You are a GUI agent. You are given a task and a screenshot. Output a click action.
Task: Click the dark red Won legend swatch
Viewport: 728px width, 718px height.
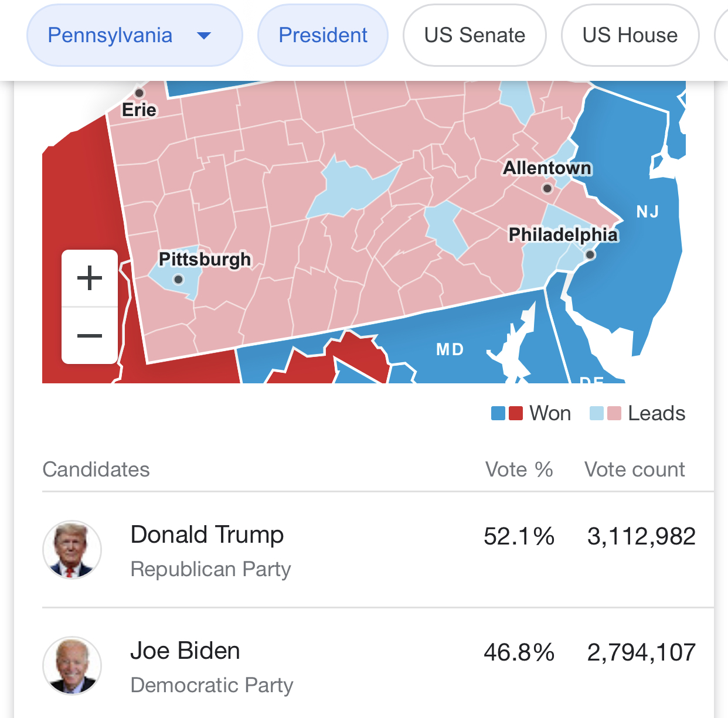[516, 413]
